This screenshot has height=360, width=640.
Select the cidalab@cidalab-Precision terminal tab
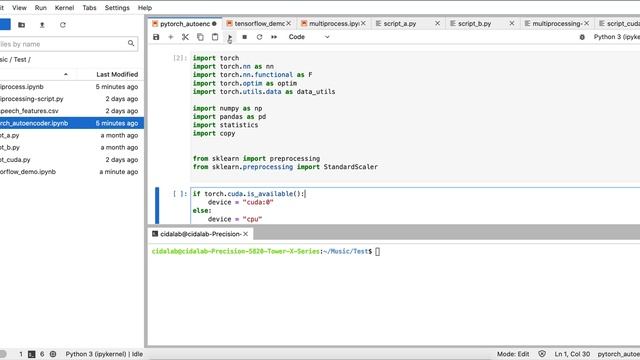[200, 234]
